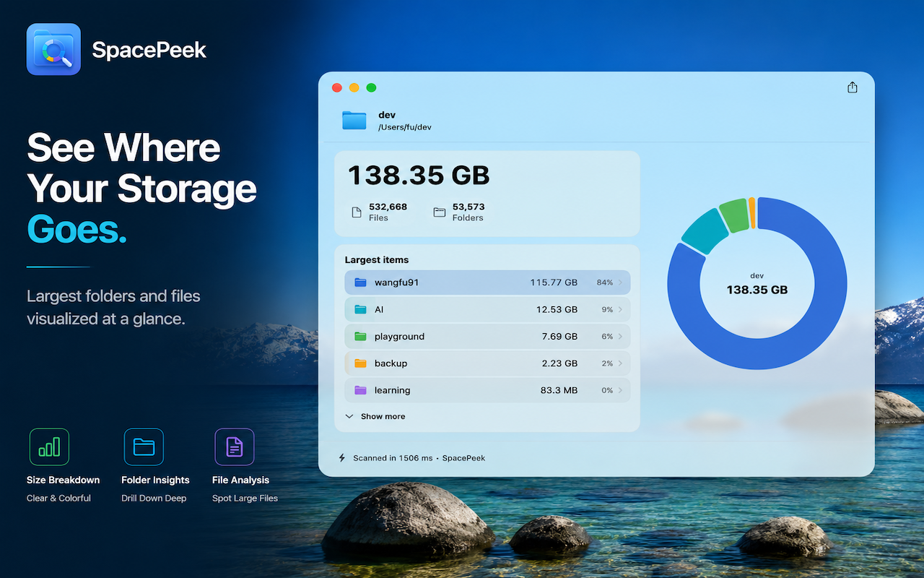This screenshot has width=924, height=578.
Task: Click the wangfu91 blue folder icon
Action: (x=360, y=282)
